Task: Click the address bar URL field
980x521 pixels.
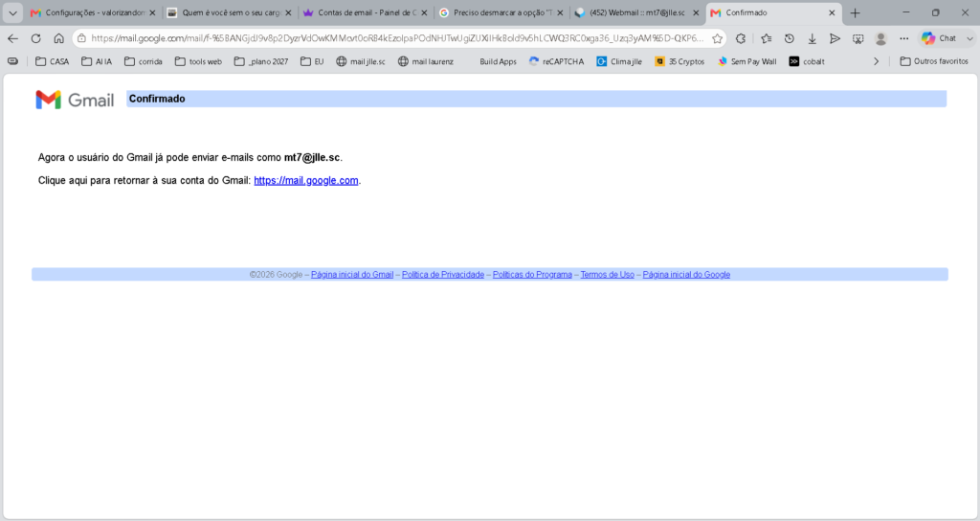Action: (397, 38)
